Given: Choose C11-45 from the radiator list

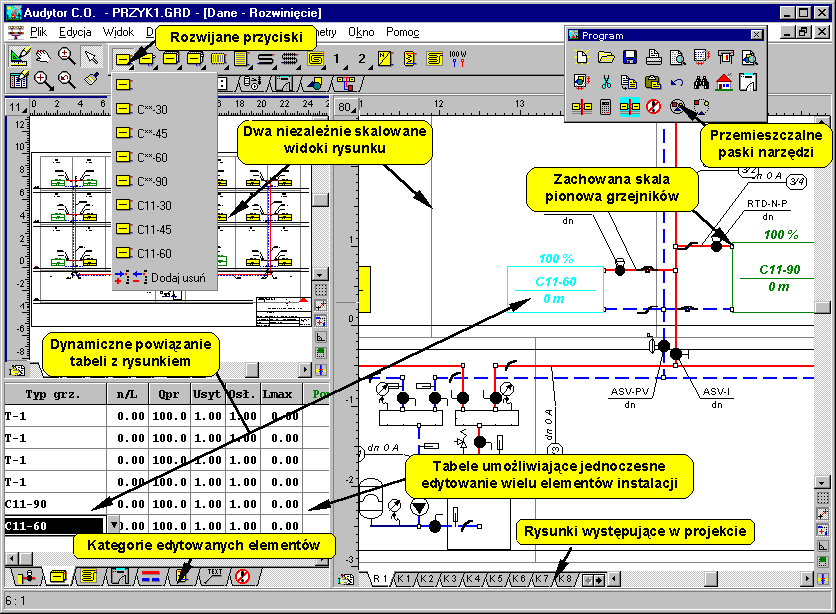Looking at the screenshot, I should (x=152, y=229).
